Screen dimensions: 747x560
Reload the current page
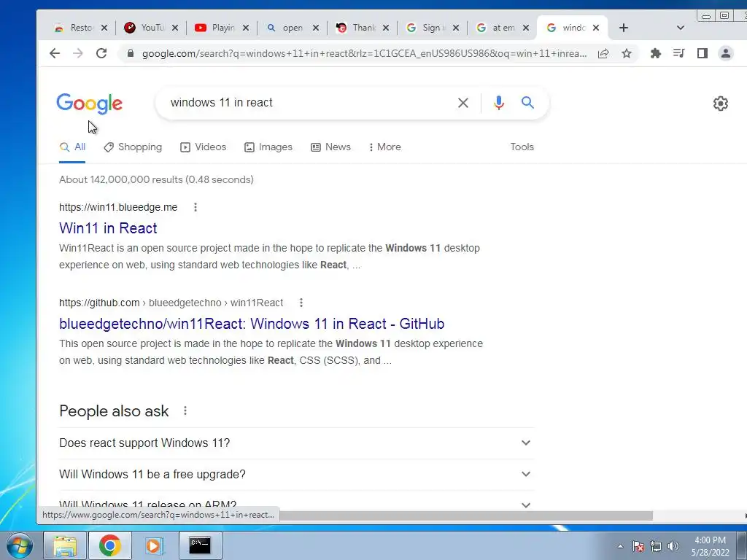(x=101, y=53)
